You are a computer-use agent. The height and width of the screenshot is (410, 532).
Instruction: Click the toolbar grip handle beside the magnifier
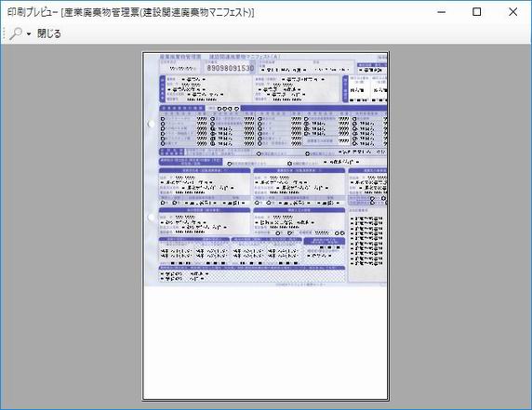point(4,33)
